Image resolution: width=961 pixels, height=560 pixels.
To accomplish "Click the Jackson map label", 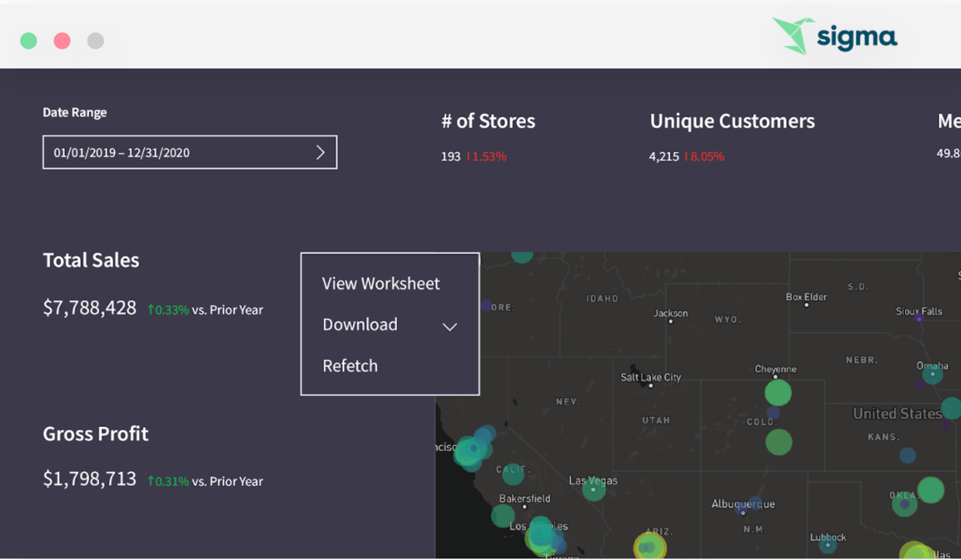I will [670, 313].
